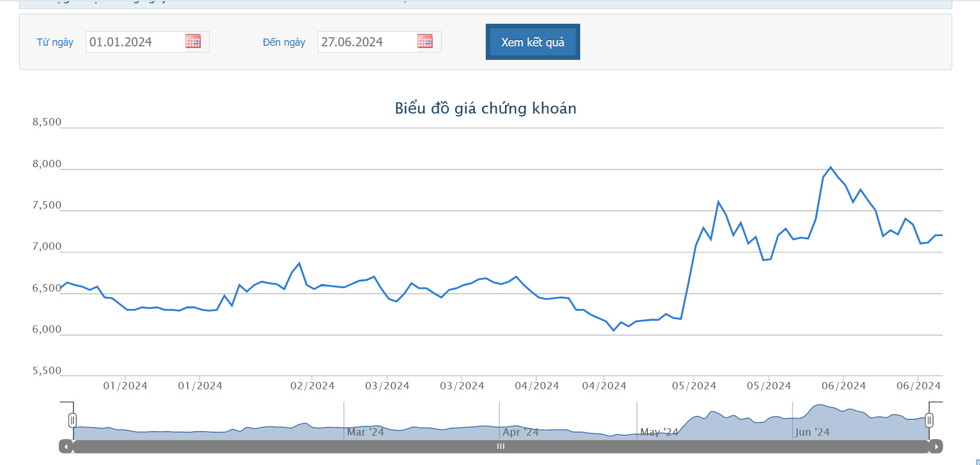
Task: Click the scrollbar left arrow button
Action: pyautogui.click(x=66, y=446)
